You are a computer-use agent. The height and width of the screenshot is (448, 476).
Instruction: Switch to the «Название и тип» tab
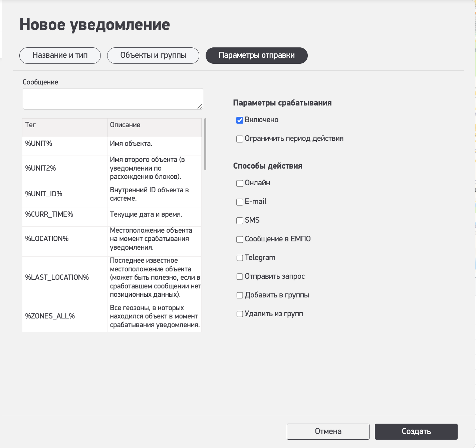click(60, 55)
